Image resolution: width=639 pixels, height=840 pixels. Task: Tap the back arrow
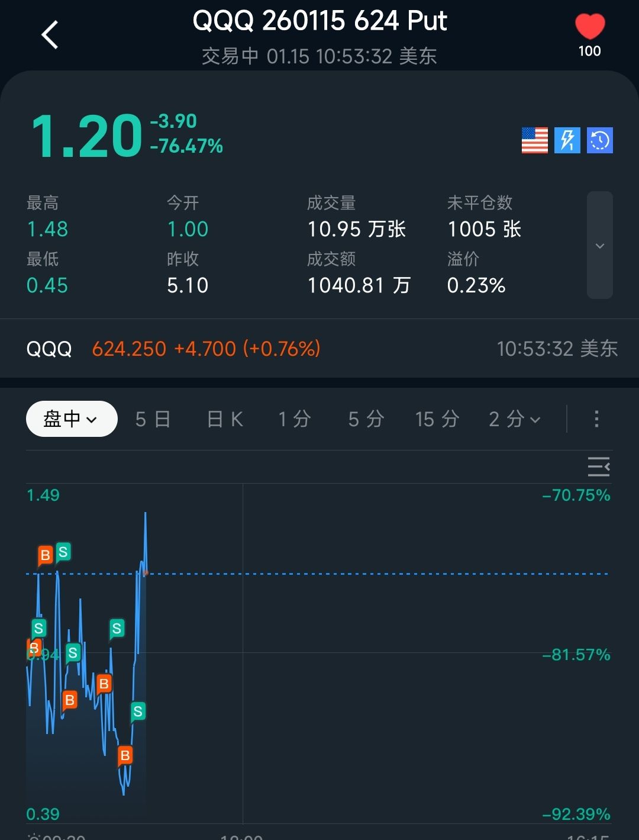pos(50,34)
